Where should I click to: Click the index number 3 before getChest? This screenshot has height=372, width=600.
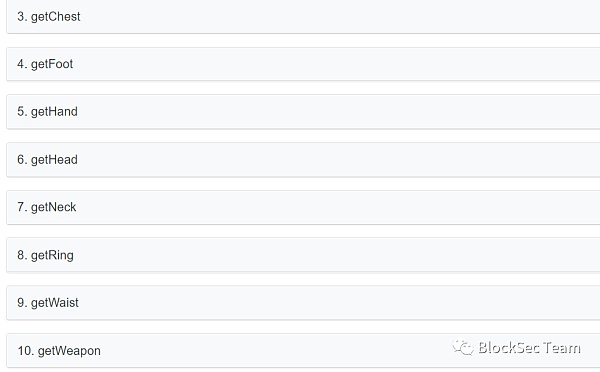pos(21,16)
